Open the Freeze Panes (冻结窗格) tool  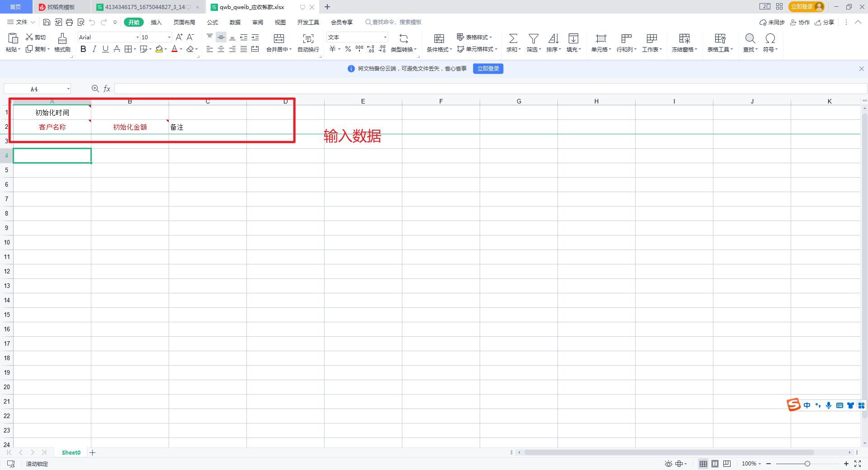684,39
